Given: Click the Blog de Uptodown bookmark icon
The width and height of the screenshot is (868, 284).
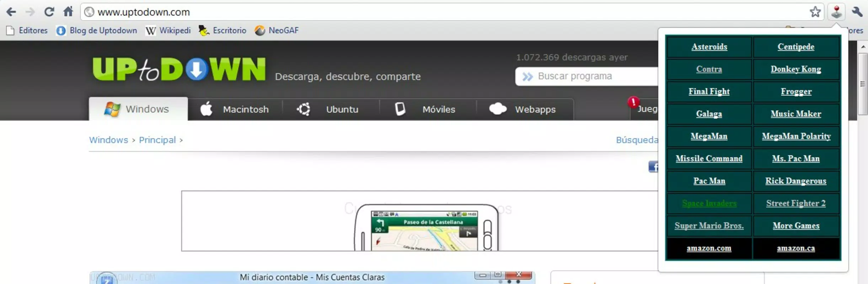Looking at the screenshot, I should click(61, 31).
